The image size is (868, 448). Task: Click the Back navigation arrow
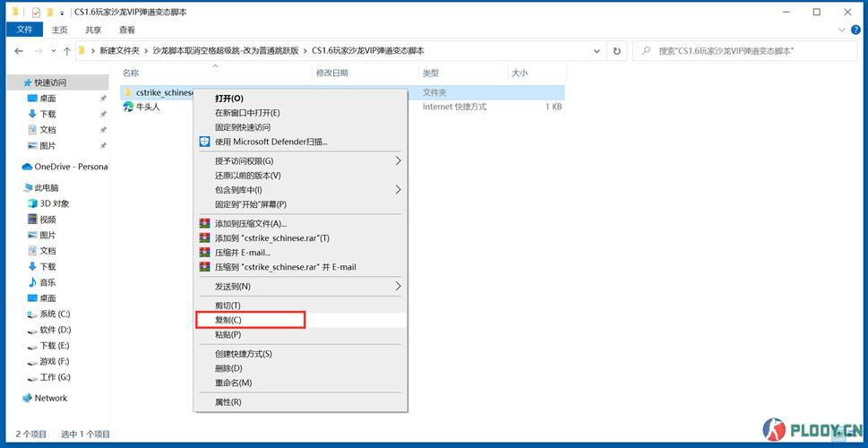coord(19,51)
